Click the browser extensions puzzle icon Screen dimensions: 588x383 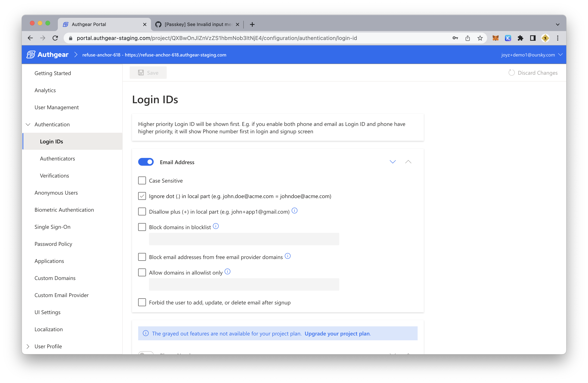[x=520, y=38]
